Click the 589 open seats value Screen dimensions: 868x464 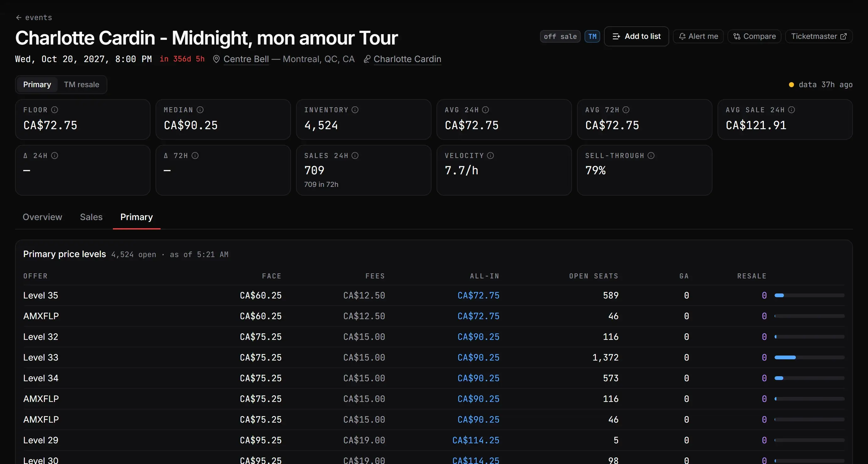[611, 296]
